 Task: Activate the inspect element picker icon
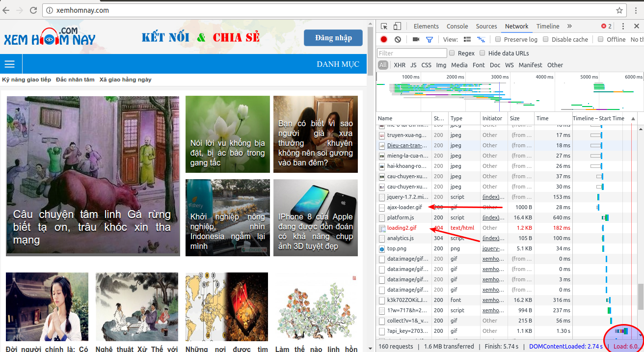pos(384,27)
